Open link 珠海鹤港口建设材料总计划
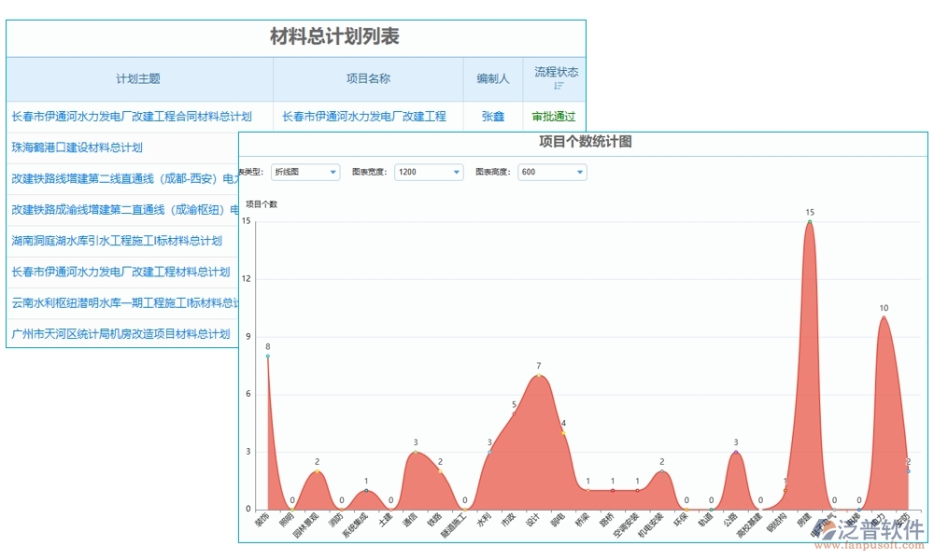The height and width of the screenshot is (560, 934). tap(76, 147)
